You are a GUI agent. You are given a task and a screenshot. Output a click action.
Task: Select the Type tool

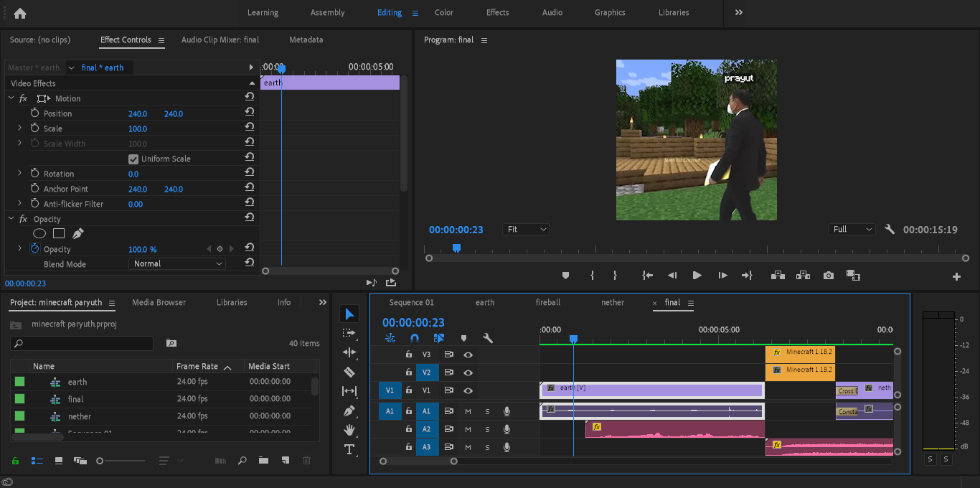coord(349,449)
